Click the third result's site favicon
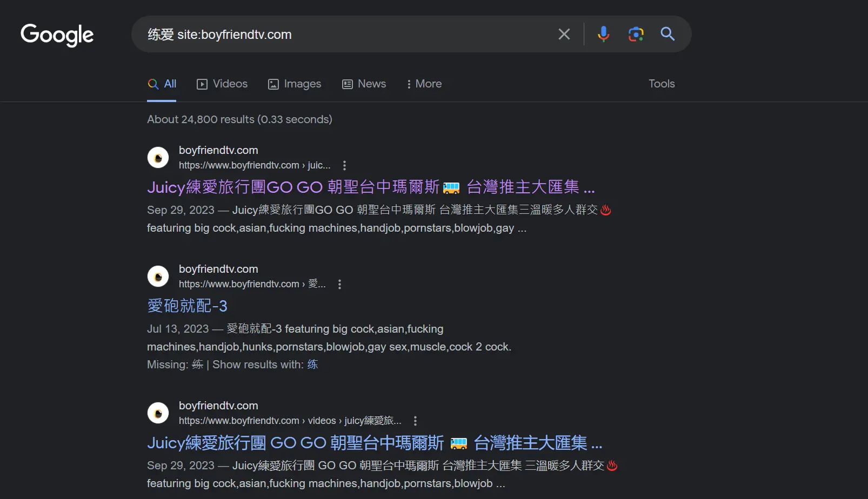This screenshot has height=499, width=868. (x=158, y=413)
